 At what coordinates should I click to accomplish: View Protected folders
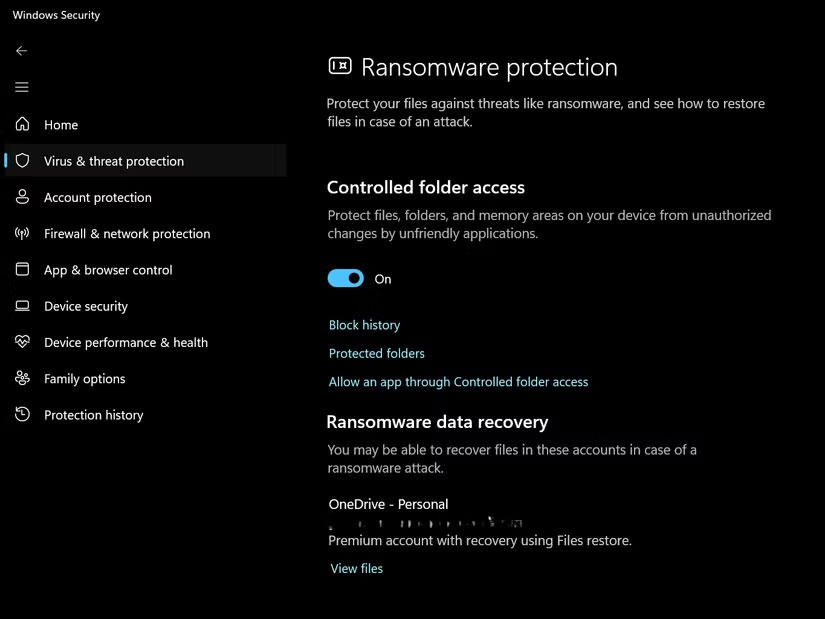[x=376, y=353]
